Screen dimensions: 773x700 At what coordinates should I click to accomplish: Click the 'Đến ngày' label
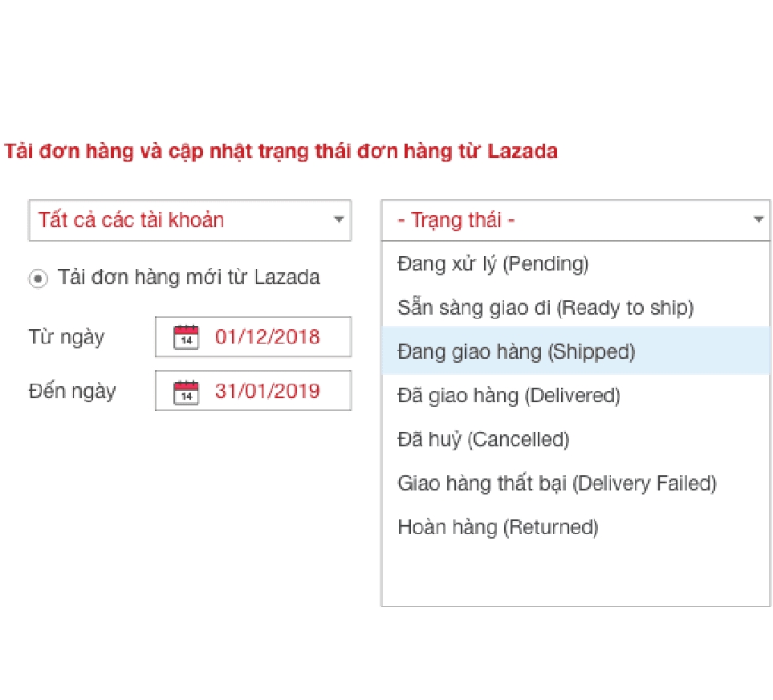(71, 391)
